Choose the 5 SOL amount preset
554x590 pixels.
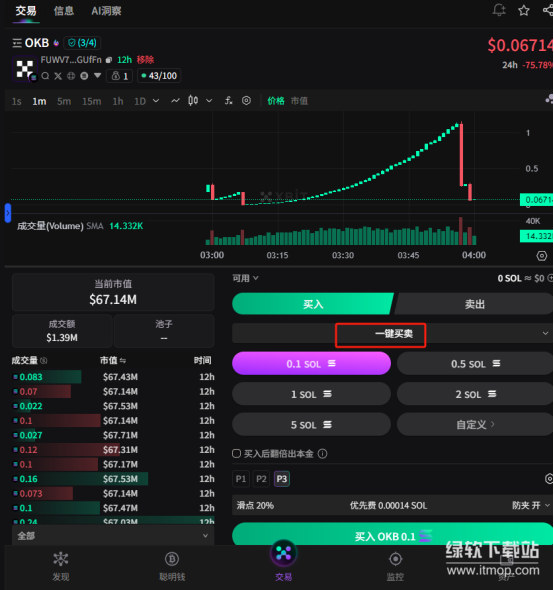point(311,424)
